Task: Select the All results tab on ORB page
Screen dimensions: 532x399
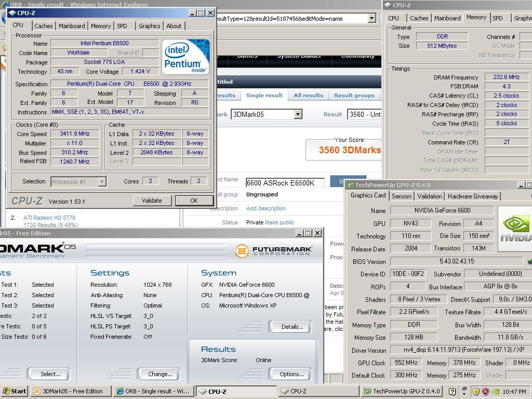Action: tap(309, 96)
